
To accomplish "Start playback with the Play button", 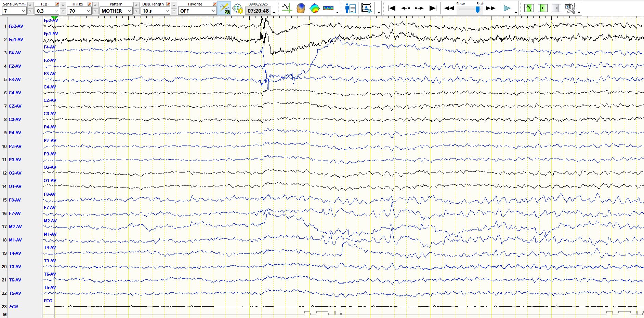I will pyautogui.click(x=507, y=8).
